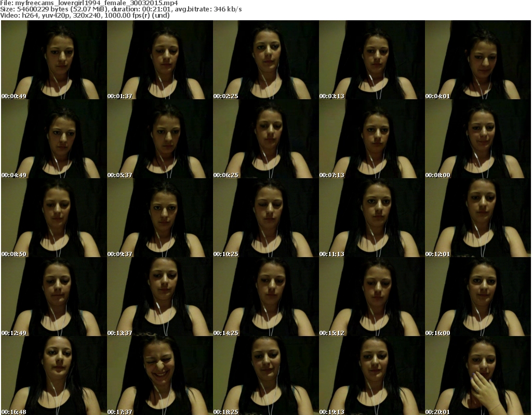532x415 pixels.
Task: Select the thumbnail stamped 00:19:13
Action: tap(371, 376)
